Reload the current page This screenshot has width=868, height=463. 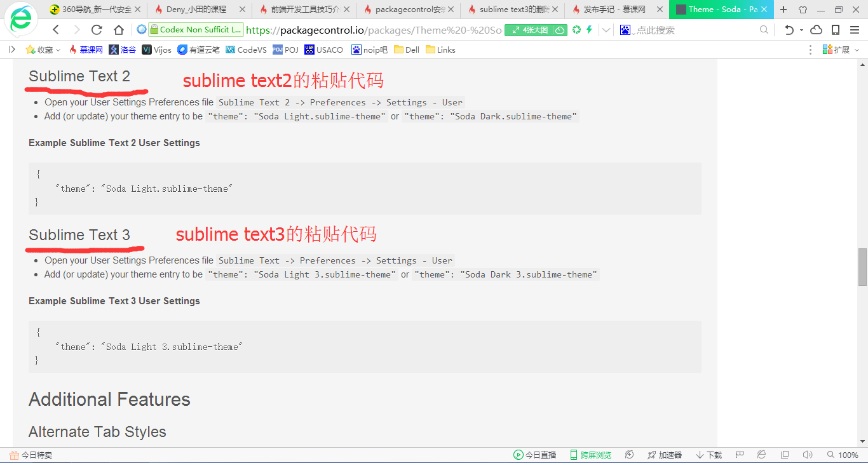pos(97,30)
